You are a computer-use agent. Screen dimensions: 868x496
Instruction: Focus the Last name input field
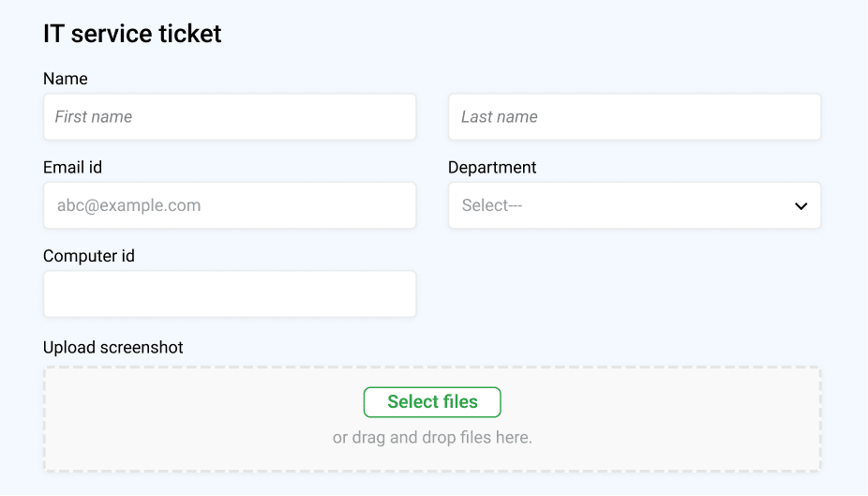[635, 117]
